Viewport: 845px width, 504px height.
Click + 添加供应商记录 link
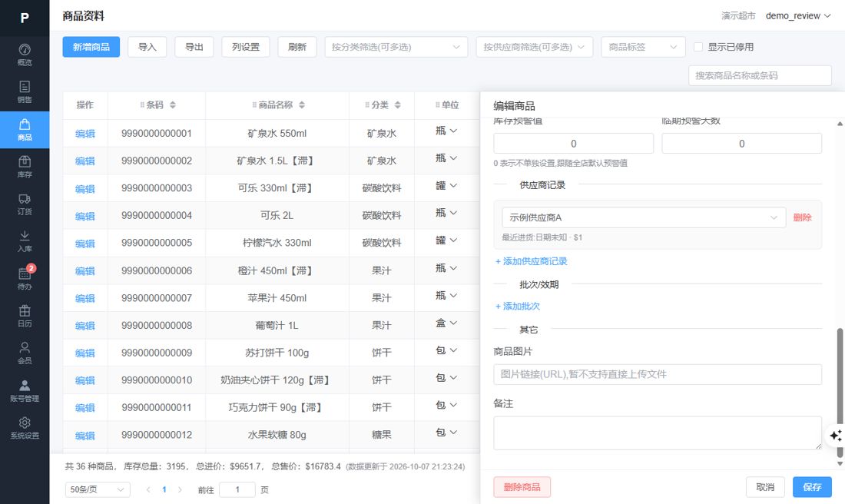[x=532, y=261]
